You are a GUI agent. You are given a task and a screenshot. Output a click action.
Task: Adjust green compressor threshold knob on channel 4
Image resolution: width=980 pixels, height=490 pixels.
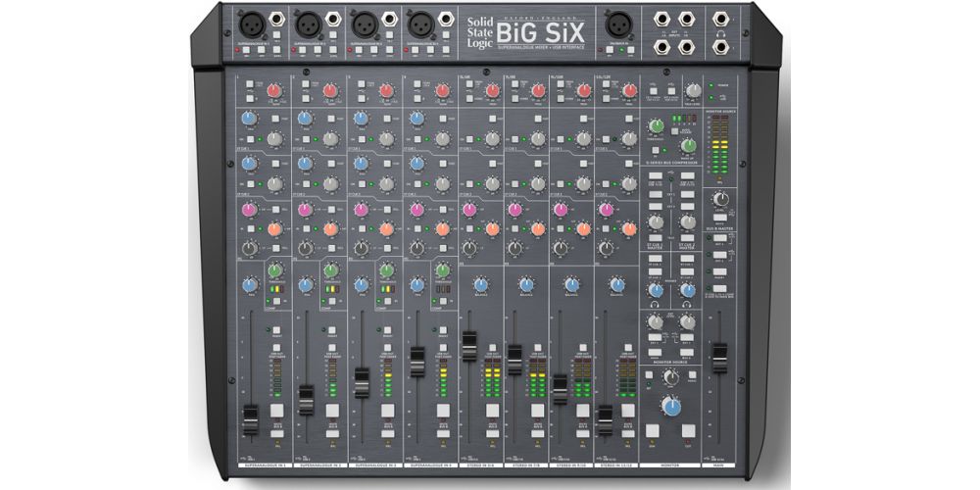pos(443,270)
